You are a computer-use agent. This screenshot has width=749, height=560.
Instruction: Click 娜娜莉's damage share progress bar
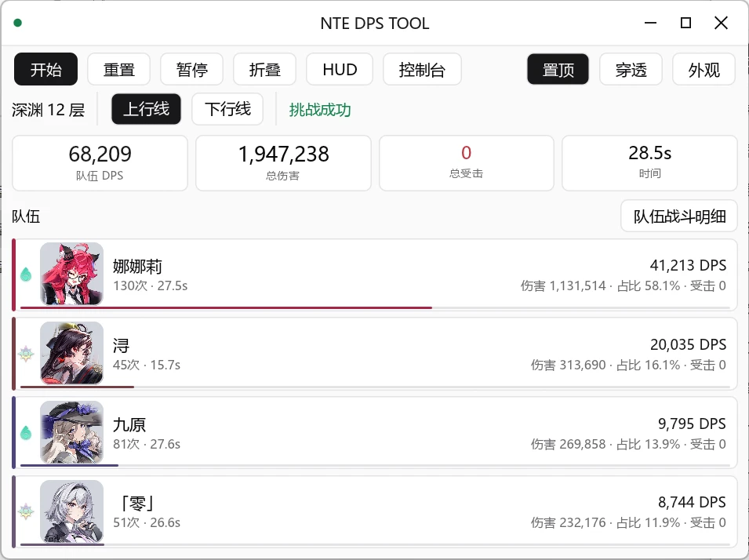tap(375, 307)
